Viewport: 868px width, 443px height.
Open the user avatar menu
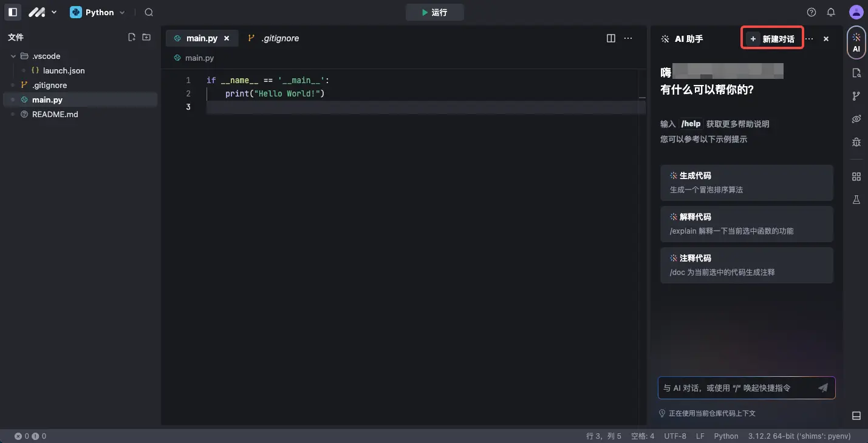[856, 12]
